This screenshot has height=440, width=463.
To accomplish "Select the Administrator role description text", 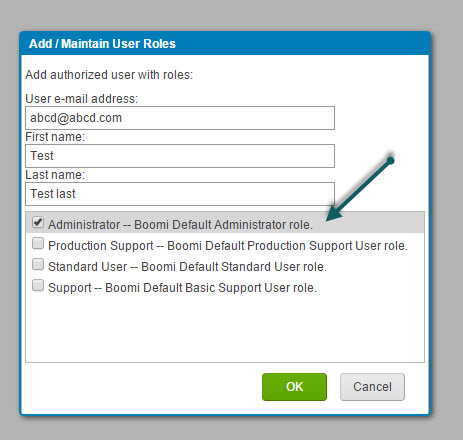I will (x=180, y=225).
